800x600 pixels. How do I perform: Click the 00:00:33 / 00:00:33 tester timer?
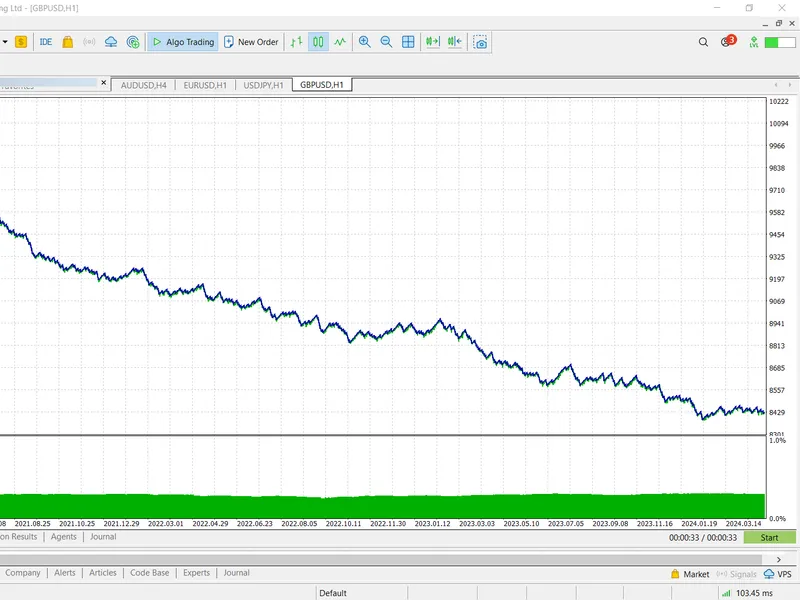[703, 537]
